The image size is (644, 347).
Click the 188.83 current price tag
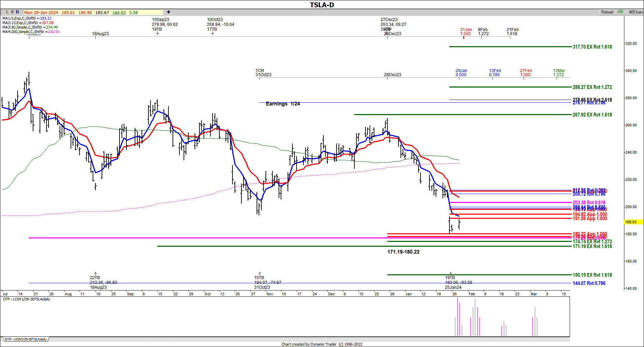633,222
